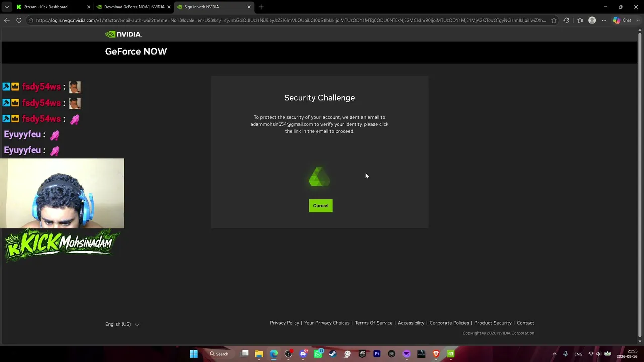Click the streamer webcam overlay
This screenshot has width=644, height=362.
(x=62, y=194)
